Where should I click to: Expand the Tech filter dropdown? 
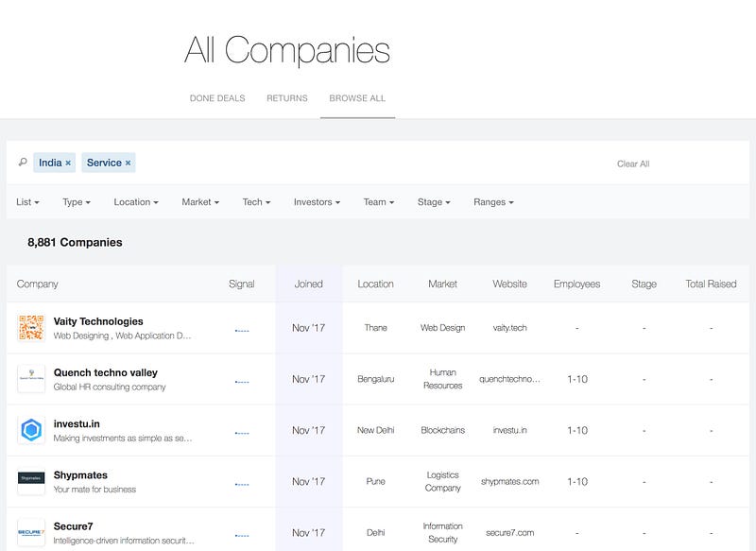pyautogui.click(x=256, y=202)
